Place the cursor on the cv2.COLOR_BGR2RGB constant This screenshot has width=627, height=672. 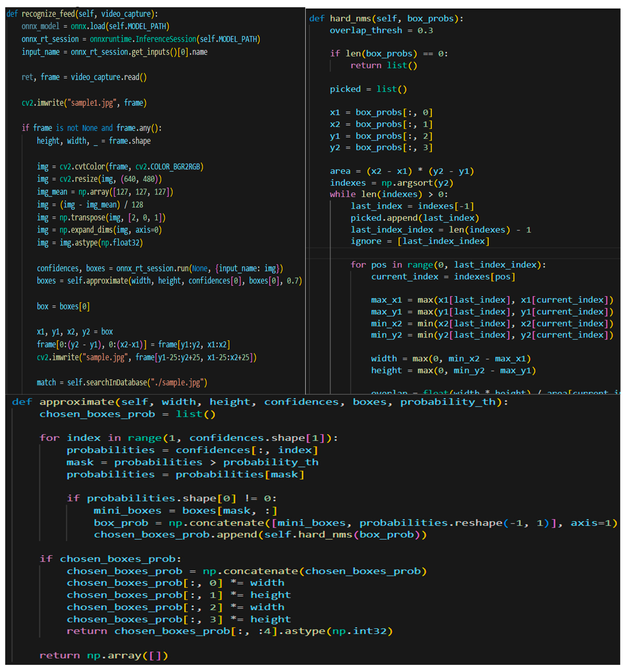coord(169,167)
